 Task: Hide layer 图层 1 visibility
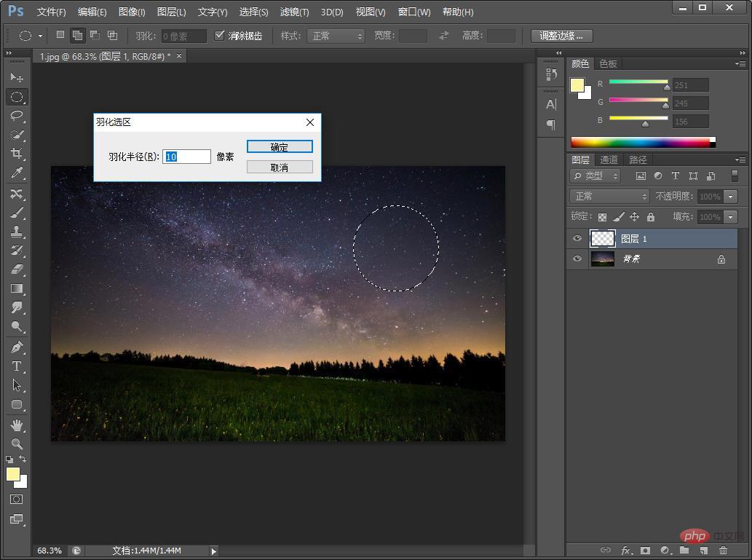[x=577, y=239]
